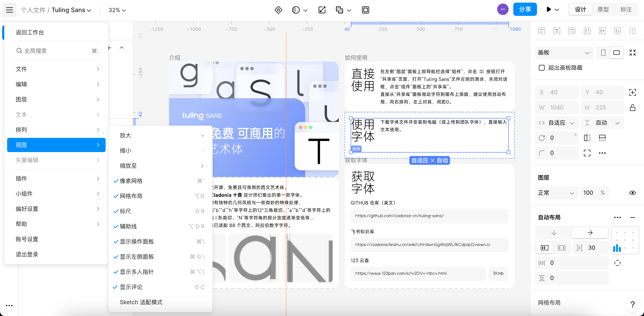This screenshot has width=644, height=316.
Task: Click the align bottom icon
Action: tap(617, 31)
